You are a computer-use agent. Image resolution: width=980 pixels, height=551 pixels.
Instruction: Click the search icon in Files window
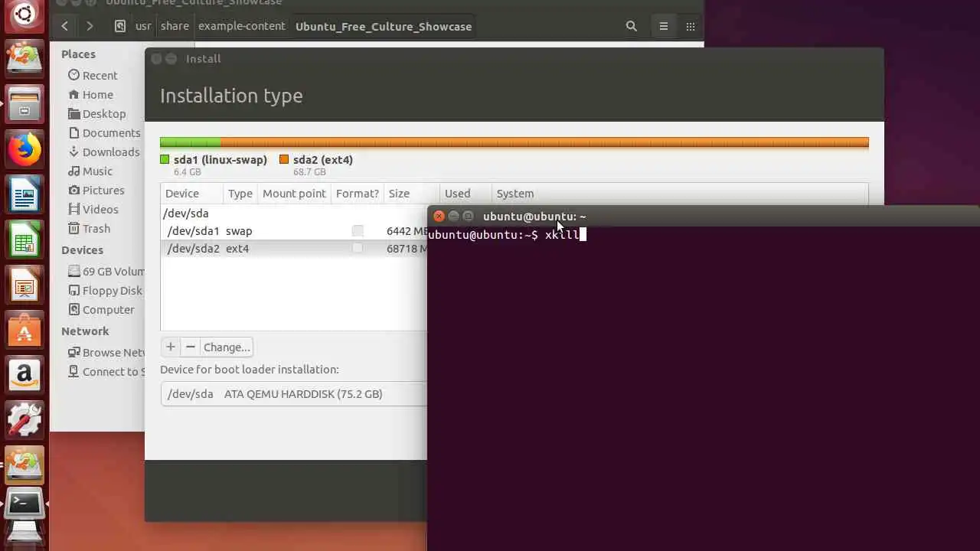point(632,26)
